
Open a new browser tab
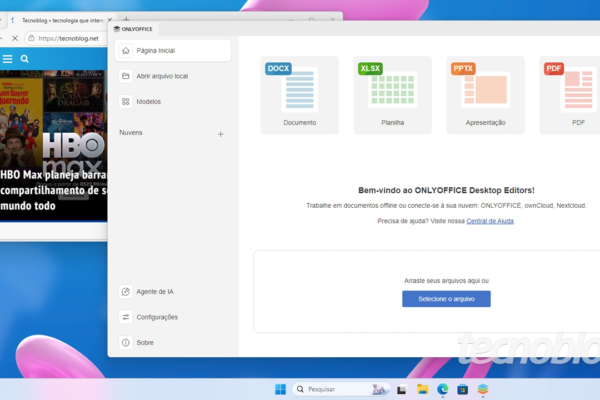pyautogui.click(x=126, y=19)
